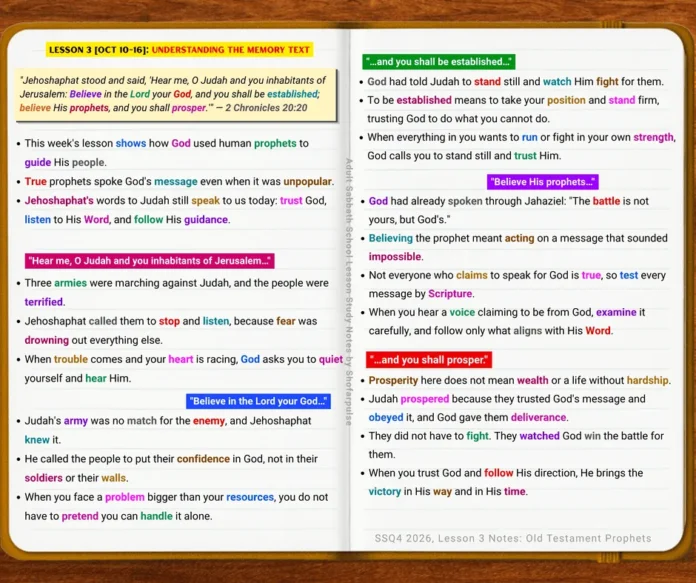696x583 pixels.
Task: Click the red '...and you shall prosper.' heading
Action: [429, 360]
